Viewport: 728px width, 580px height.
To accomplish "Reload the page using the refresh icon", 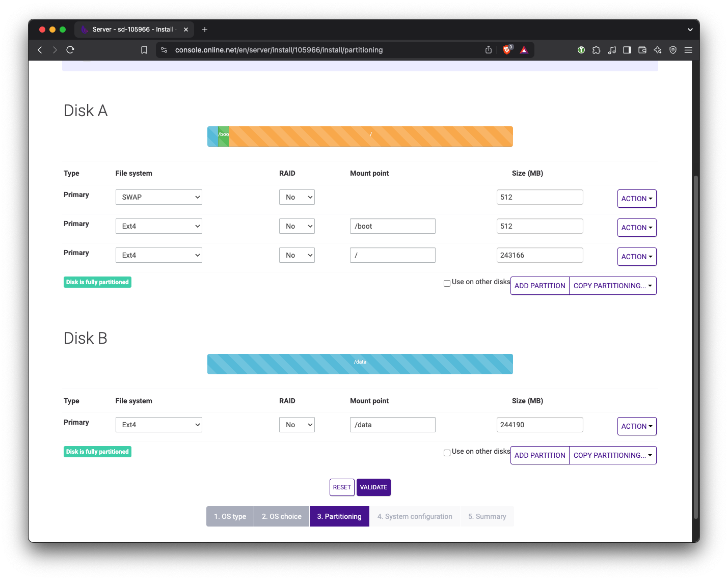I will tap(70, 50).
